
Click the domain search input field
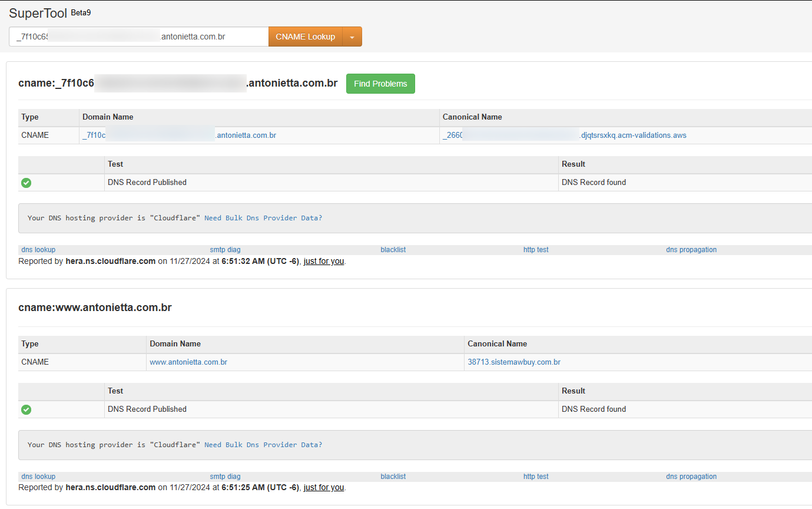click(x=138, y=37)
